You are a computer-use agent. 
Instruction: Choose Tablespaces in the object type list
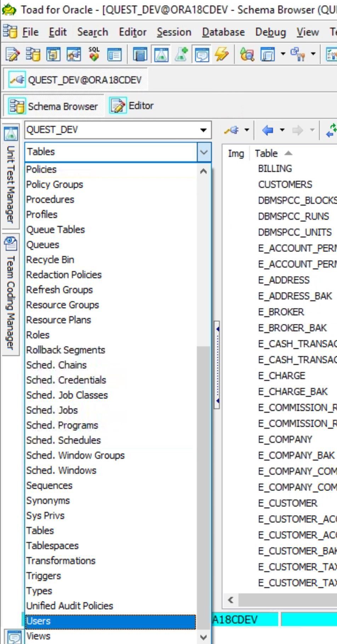click(110, 546)
